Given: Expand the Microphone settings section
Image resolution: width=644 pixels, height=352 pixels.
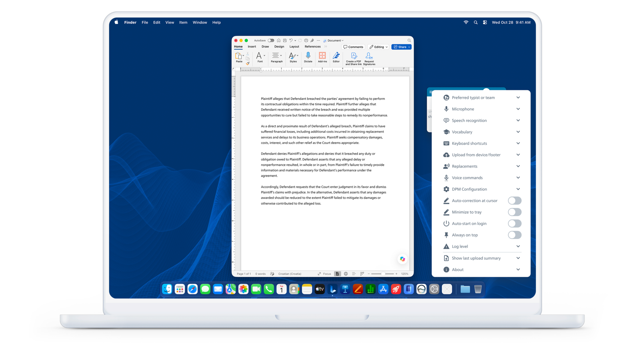Looking at the screenshot, I should [481, 109].
